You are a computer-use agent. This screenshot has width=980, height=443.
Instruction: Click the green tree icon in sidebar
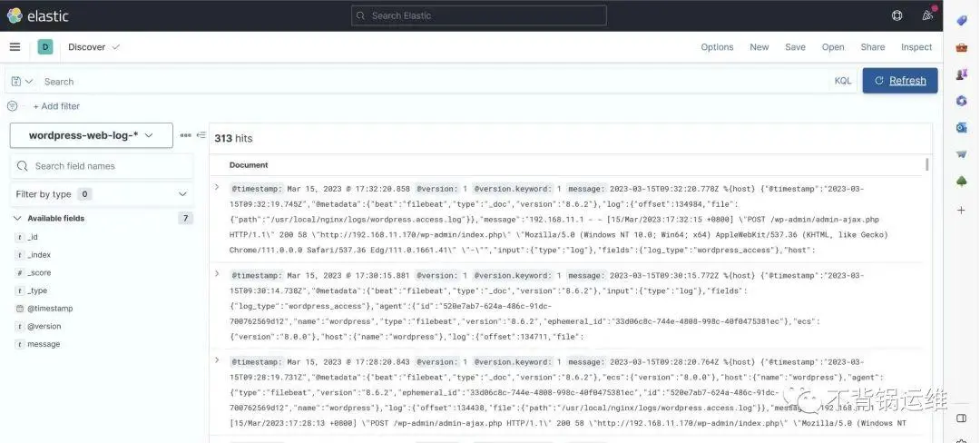point(962,182)
